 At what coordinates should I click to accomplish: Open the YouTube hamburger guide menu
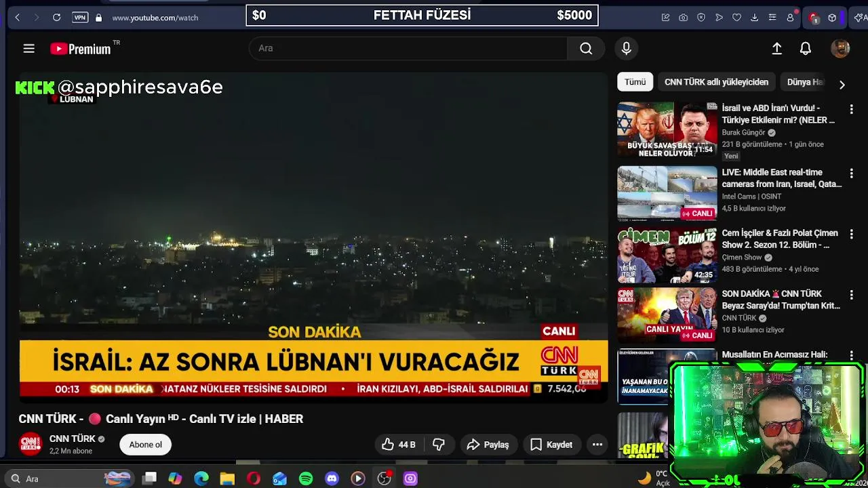tap(28, 48)
